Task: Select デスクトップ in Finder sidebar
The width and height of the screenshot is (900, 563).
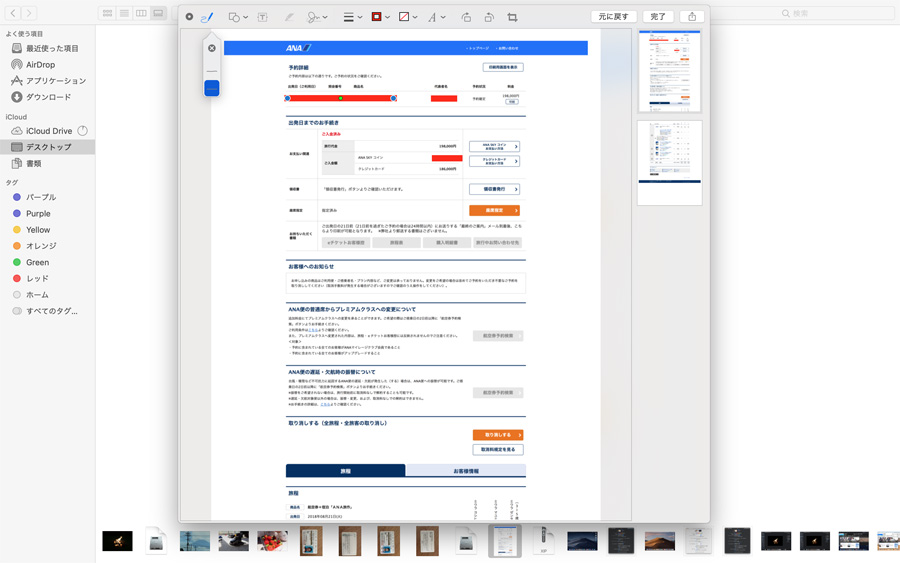Action: click(48, 147)
